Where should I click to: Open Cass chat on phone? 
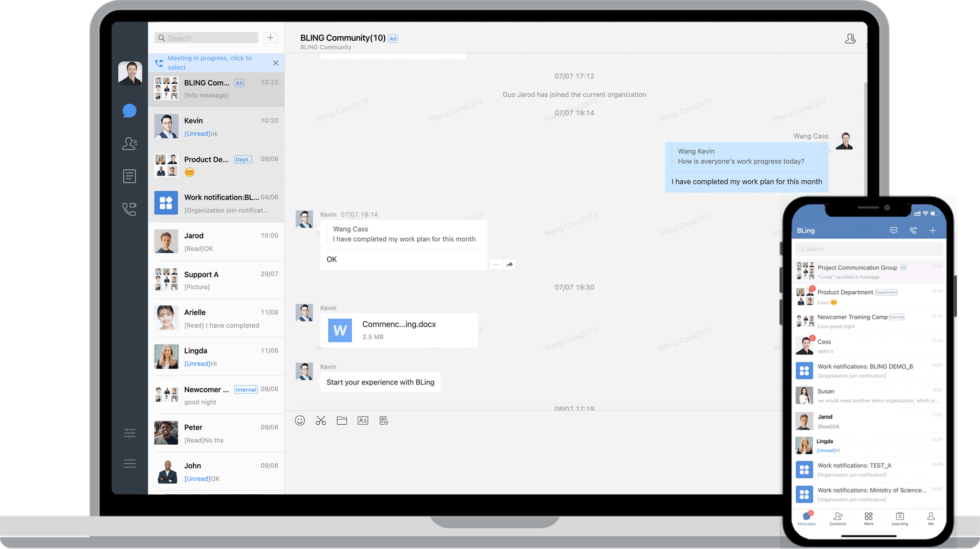tap(869, 346)
